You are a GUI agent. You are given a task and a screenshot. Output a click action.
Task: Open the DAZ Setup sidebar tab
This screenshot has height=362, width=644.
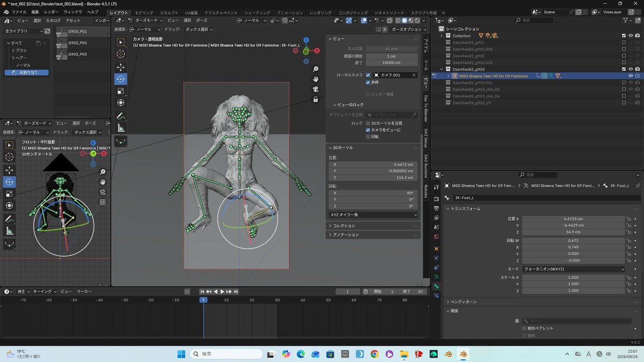(x=426, y=138)
